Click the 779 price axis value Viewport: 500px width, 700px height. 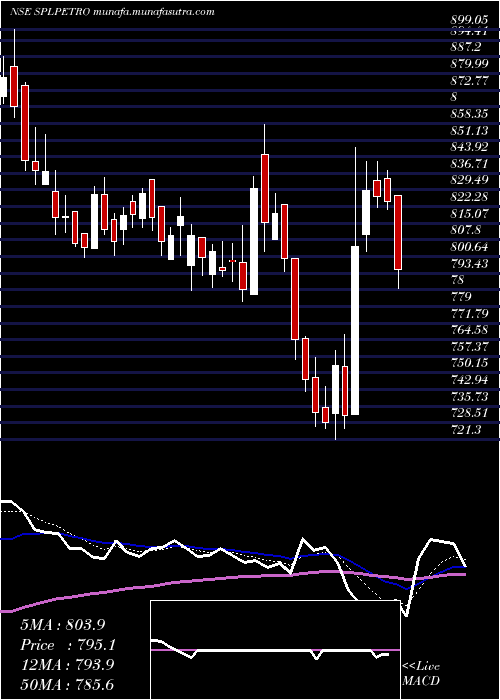click(x=461, y=297)
